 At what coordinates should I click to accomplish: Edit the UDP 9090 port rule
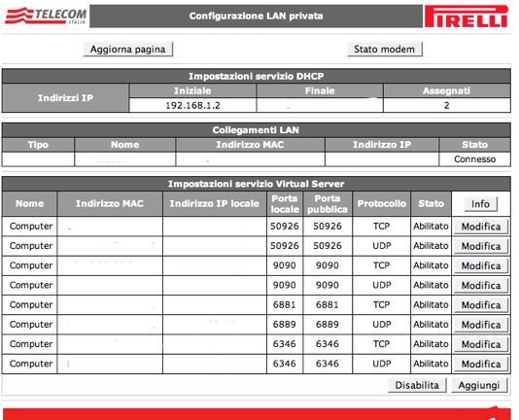point(481,285)
